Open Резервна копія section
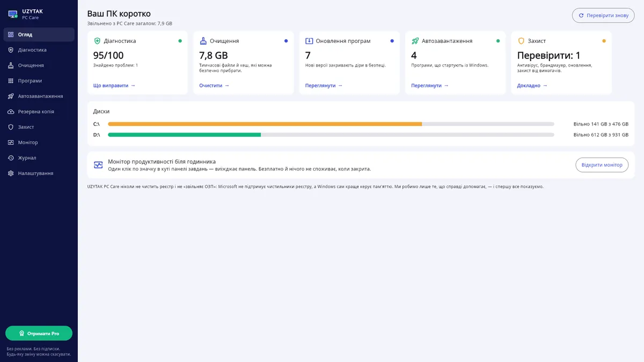 pos(39,112)
